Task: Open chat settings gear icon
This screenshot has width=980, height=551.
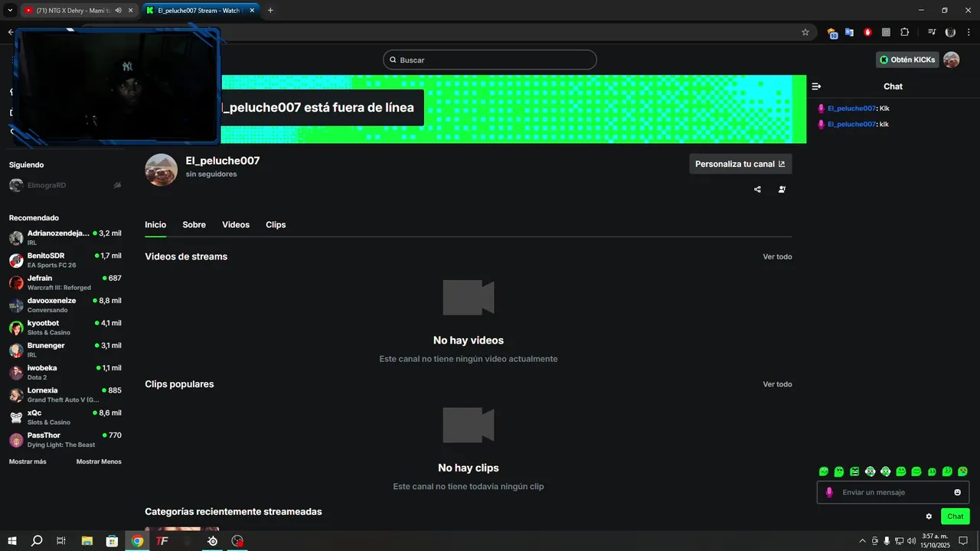Action: [929, 517]
